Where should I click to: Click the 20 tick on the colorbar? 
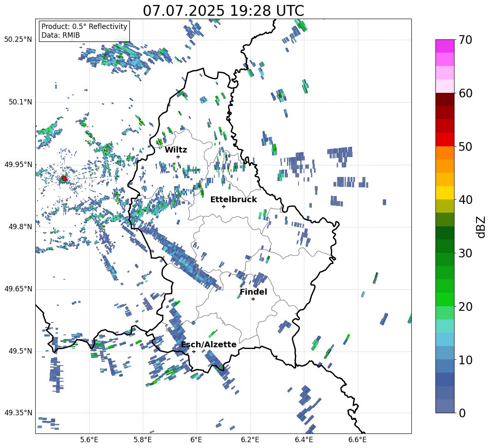click(x=465, y=306)
